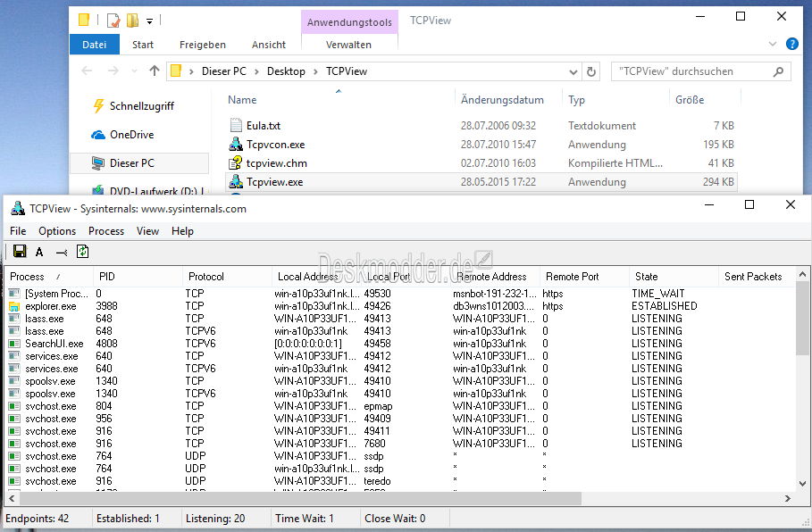Switch to the Ansicht ribbon tab
This screenshot has width=812, height=532.
pyautogui.click(x=269, y=45)
